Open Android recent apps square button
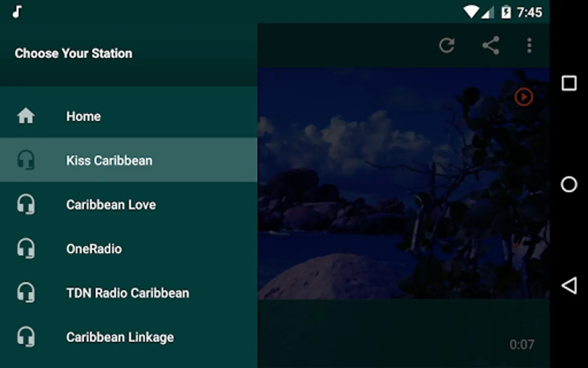This screenshot has height=368, width=588. click(569, 83)
